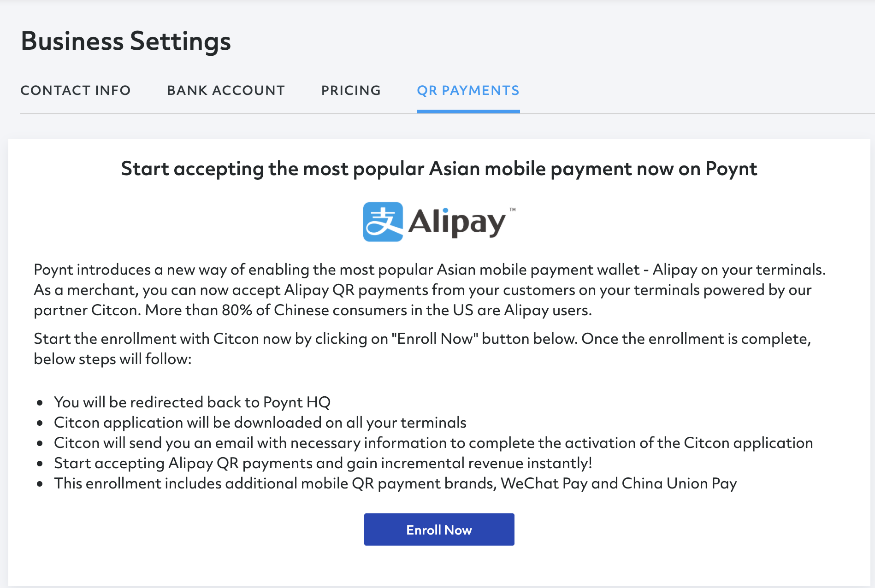Click the 'Start accepting the most popular' headline
The width and height of the screenshot is (875, 588).
[x=439, y=169]
